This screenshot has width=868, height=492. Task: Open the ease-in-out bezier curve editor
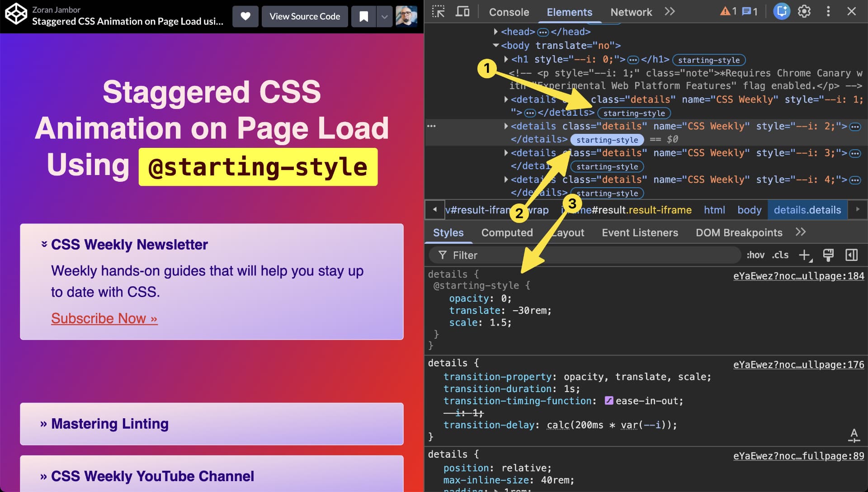(x=609, y=401)
